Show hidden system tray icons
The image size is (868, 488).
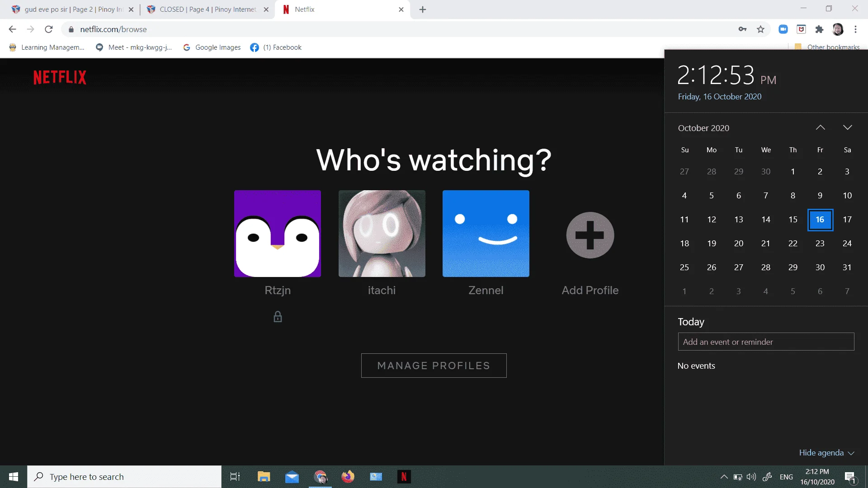(724, 477)
